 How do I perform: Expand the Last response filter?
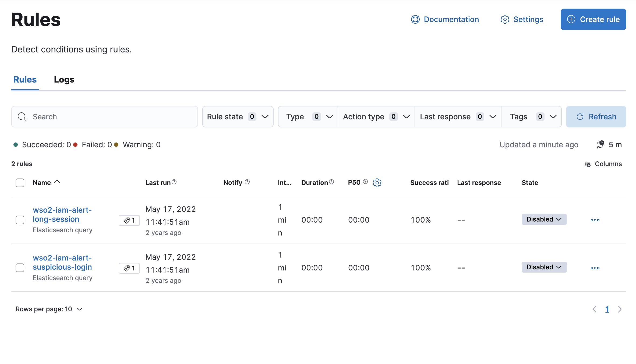(x=458, y=117)
